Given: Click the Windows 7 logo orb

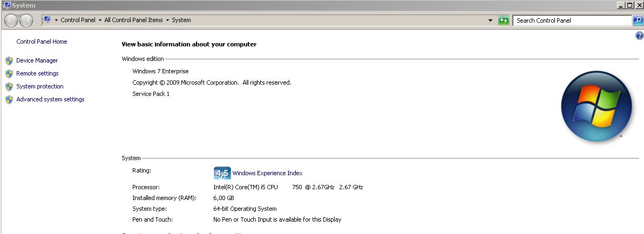Looking at the screenshot, I should click(x=596, y=106).
